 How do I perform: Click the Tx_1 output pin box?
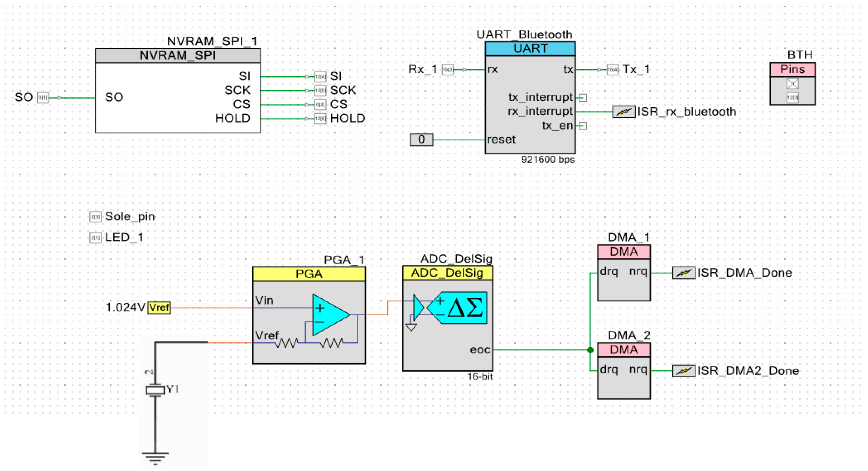pos(613,70)
